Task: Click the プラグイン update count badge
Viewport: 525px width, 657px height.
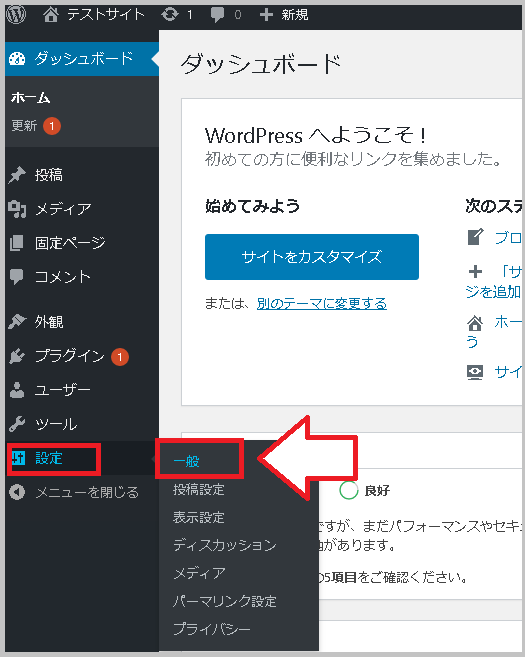Action: click(x=120, y=357)
